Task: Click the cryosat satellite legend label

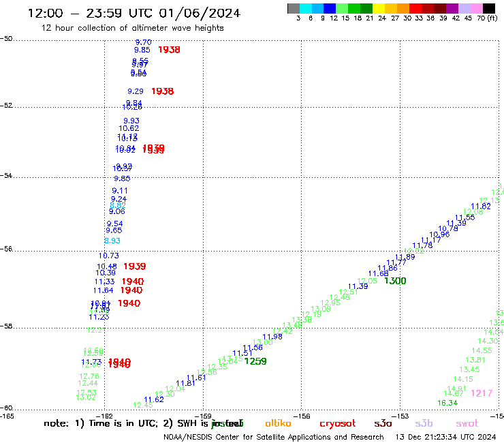Action: tap(338, 424)
